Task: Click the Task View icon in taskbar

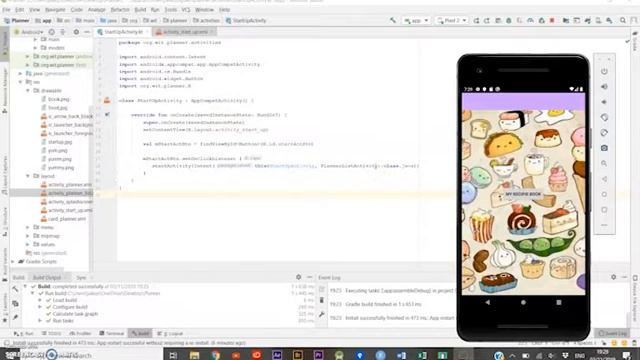Action: (x=173, y=355)
